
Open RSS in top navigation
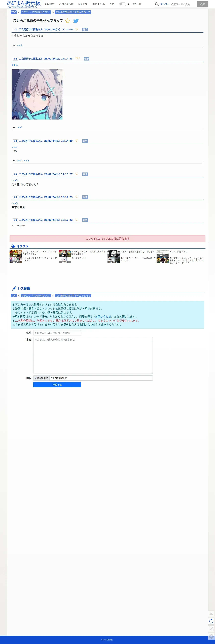(112, 4)
